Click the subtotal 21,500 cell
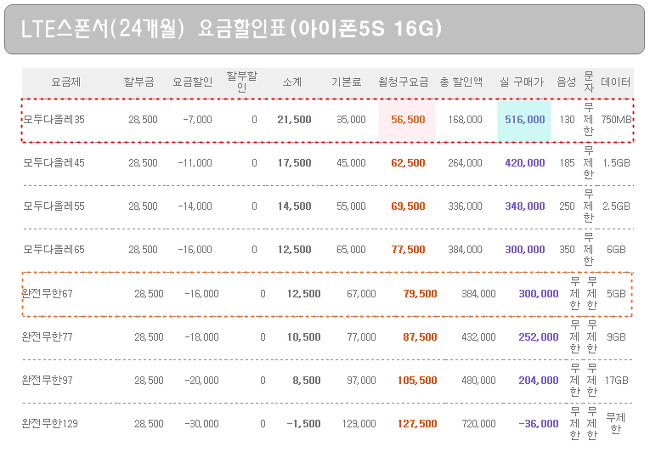650x452 pixels. (x=294, y=119)
